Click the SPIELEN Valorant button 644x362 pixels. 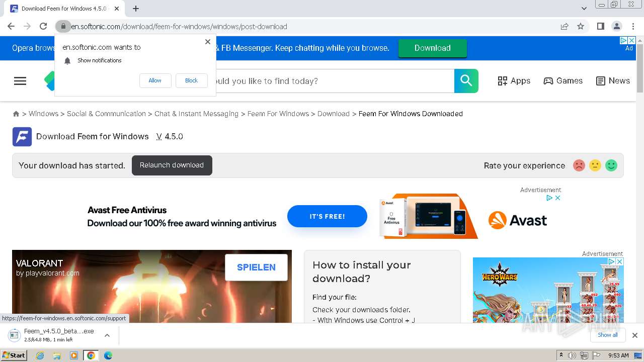256,267
